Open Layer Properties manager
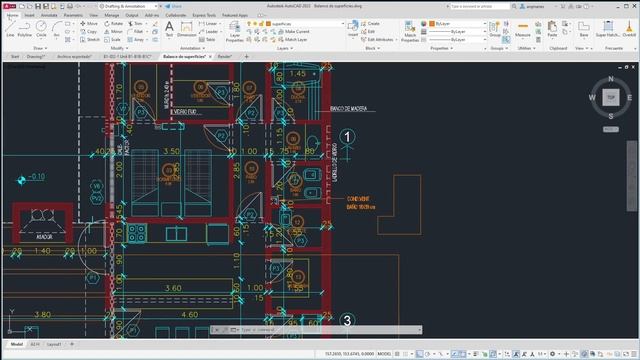The width and height of the screenshot is (640, 360). (x=235, y=31)
